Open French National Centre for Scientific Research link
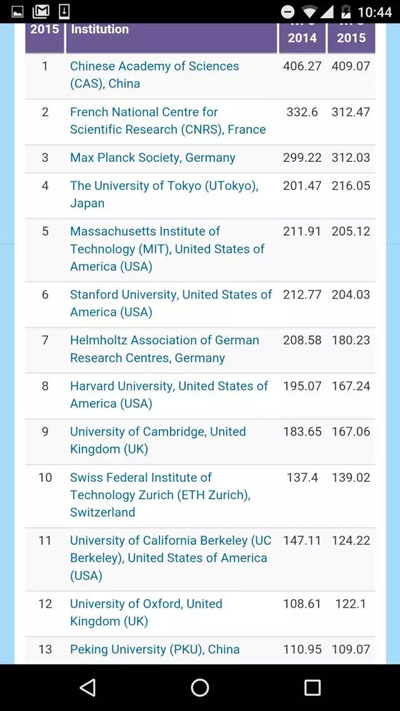Screen dimensions: 400x711 pyautogui.click(x=168, y=121)
